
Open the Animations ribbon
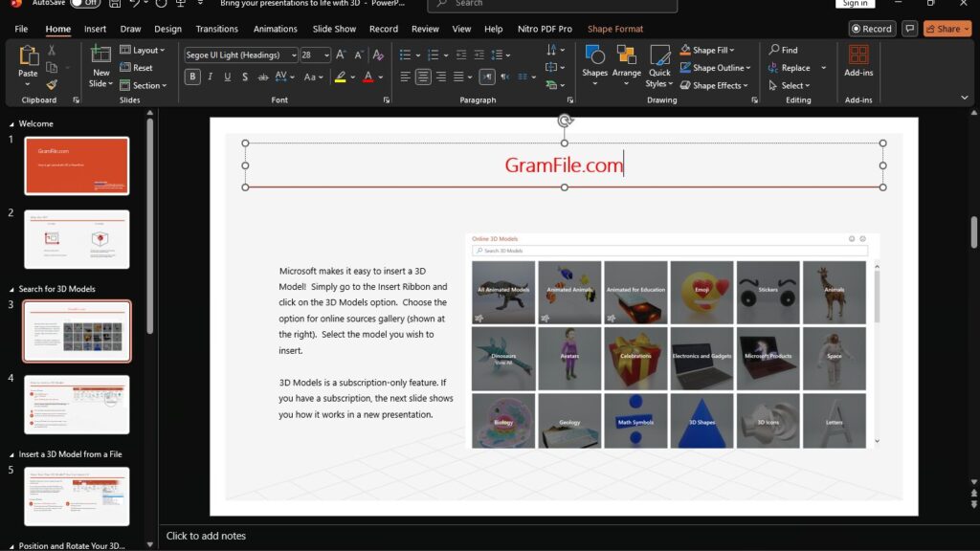(x=276, y=29)
